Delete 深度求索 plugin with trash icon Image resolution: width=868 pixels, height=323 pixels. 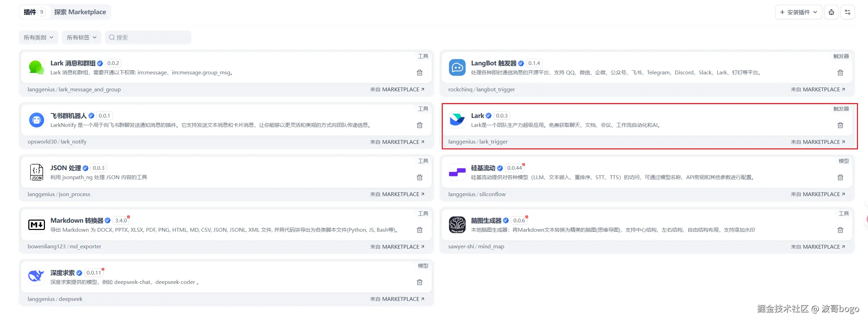419,282
